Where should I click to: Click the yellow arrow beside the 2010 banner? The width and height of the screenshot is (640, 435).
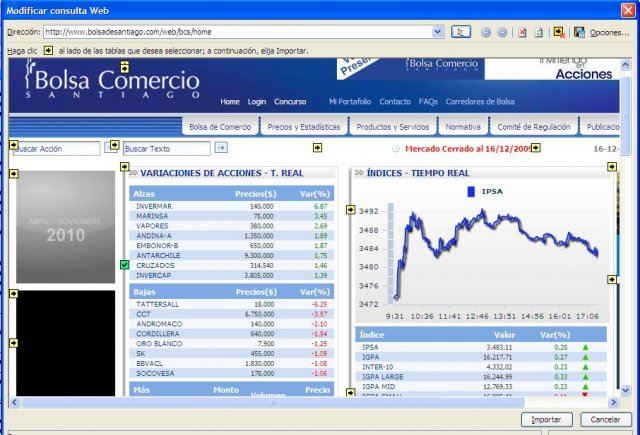13,174
